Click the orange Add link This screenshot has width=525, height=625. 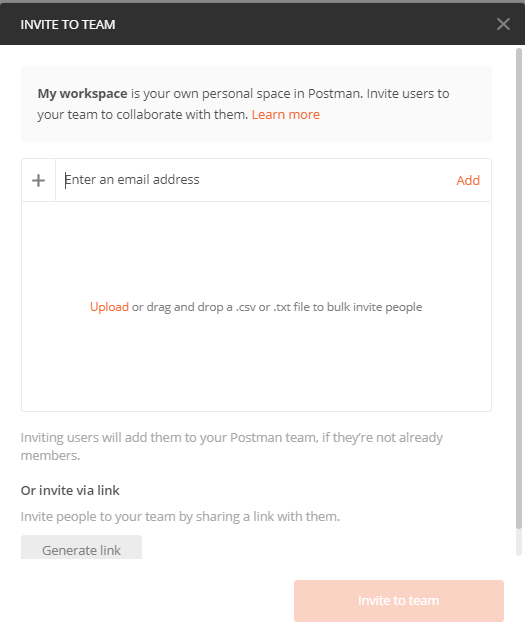point(468,181)
